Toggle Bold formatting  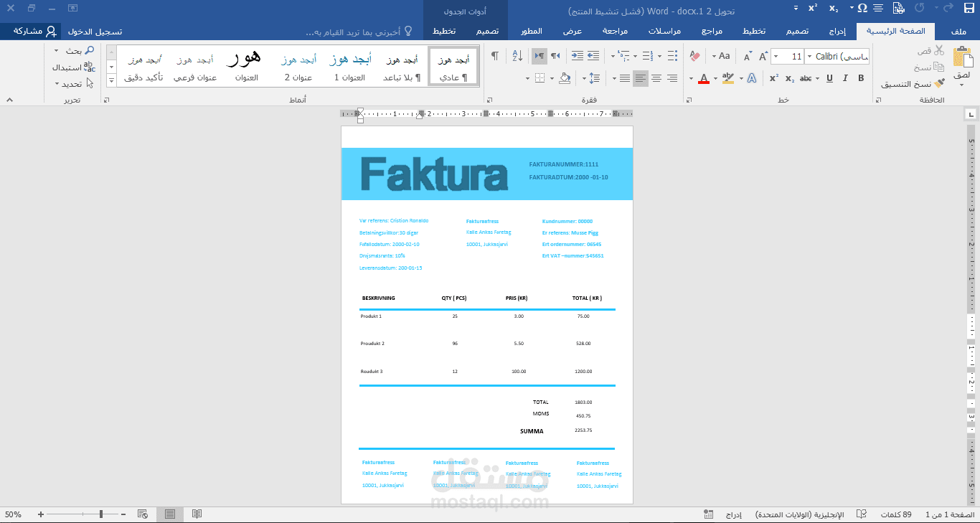[861, 78]
